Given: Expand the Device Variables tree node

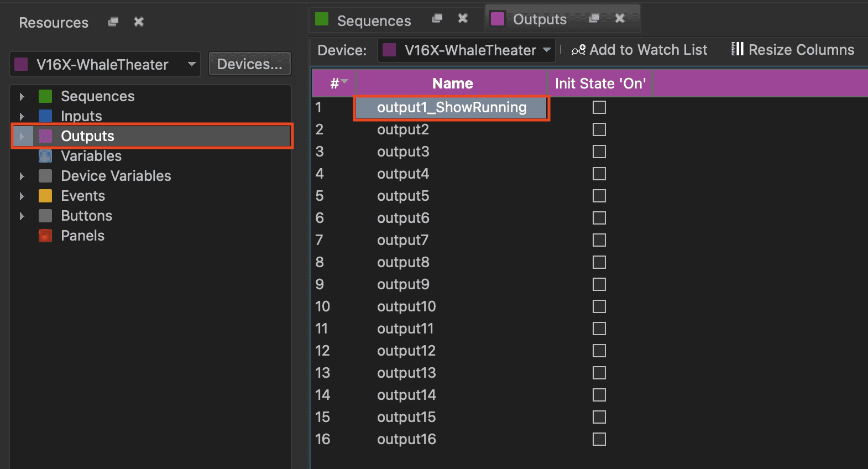Looking at the screenshot, I should [22, 176].
